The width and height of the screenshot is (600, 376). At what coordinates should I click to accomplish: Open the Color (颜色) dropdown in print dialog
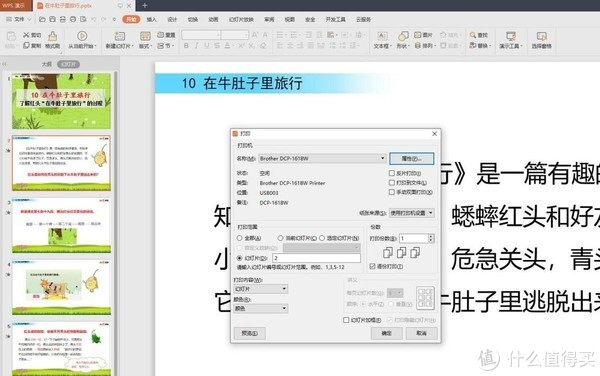pos(261,308)
